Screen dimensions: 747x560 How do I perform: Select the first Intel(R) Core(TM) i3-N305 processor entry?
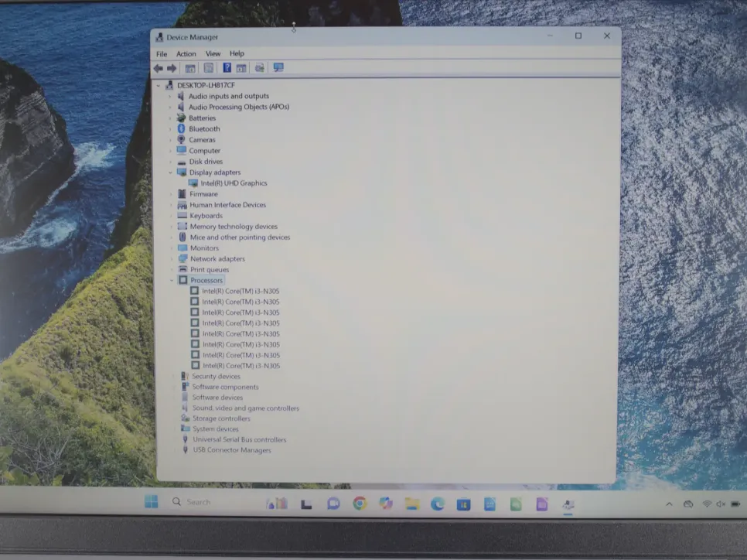point(240,291)
